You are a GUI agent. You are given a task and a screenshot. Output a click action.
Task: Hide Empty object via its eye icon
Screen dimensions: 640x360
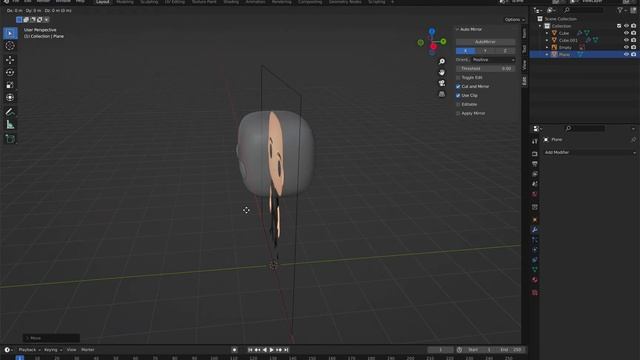tap(626, 47)
